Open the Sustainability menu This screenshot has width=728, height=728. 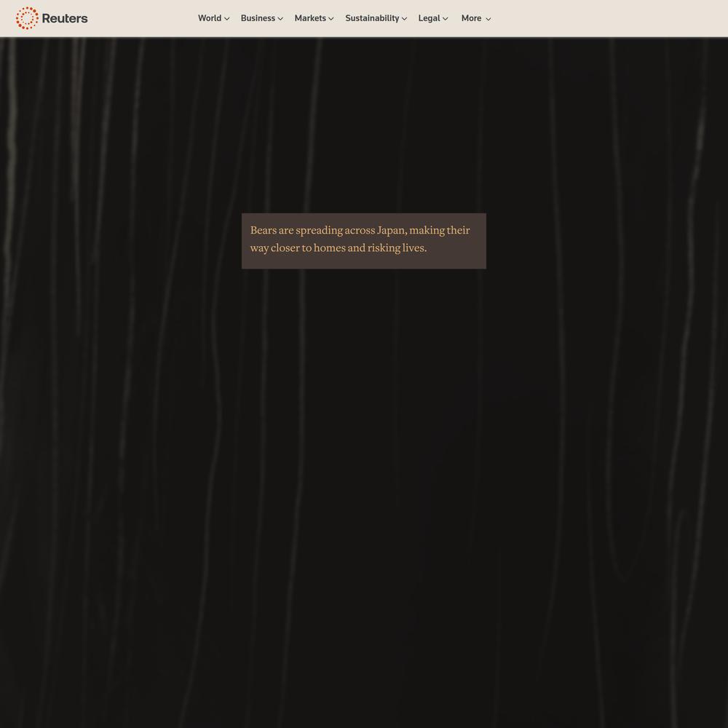click(x=372, y=18)
